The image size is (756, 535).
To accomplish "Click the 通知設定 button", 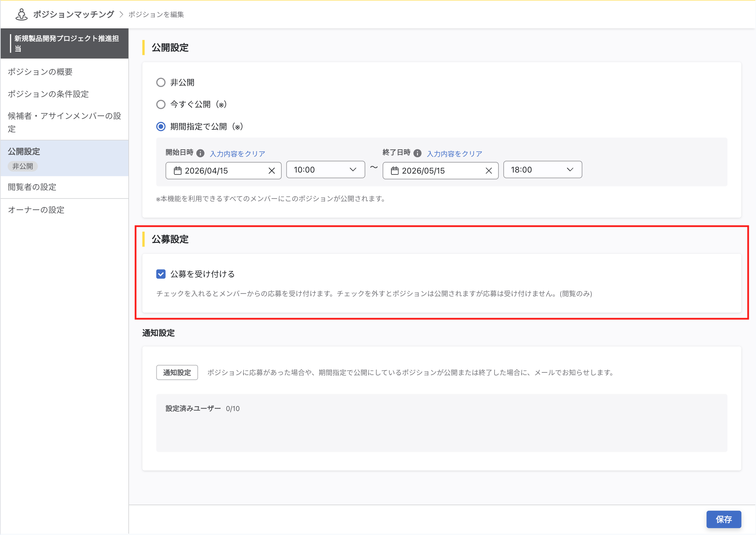I will coord(177,372).
